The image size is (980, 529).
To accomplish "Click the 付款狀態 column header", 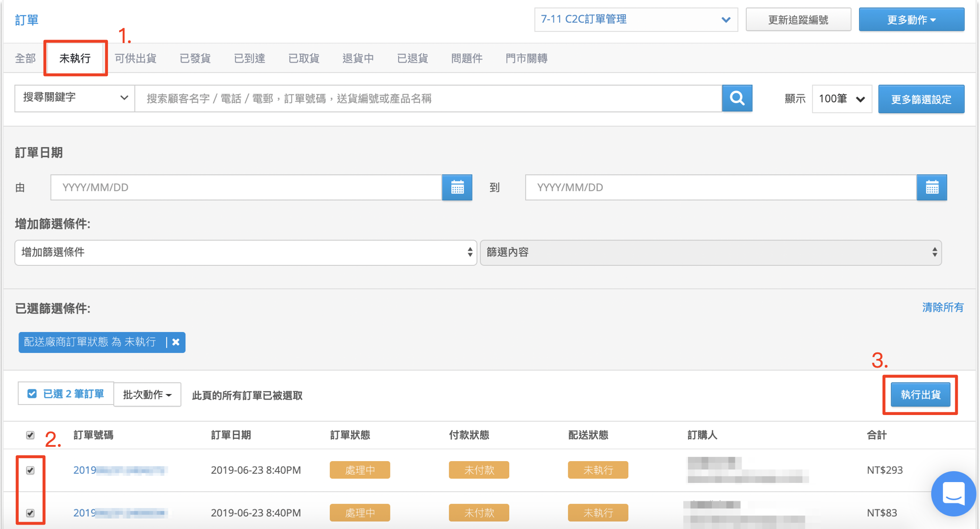I will (469, 435).
